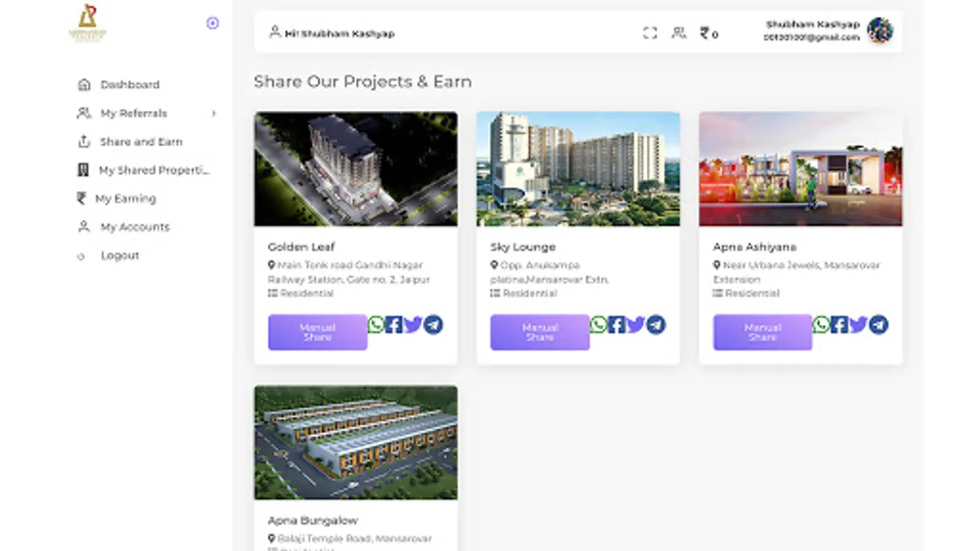Share Golden Leaf on Twitter

point(413,324)
